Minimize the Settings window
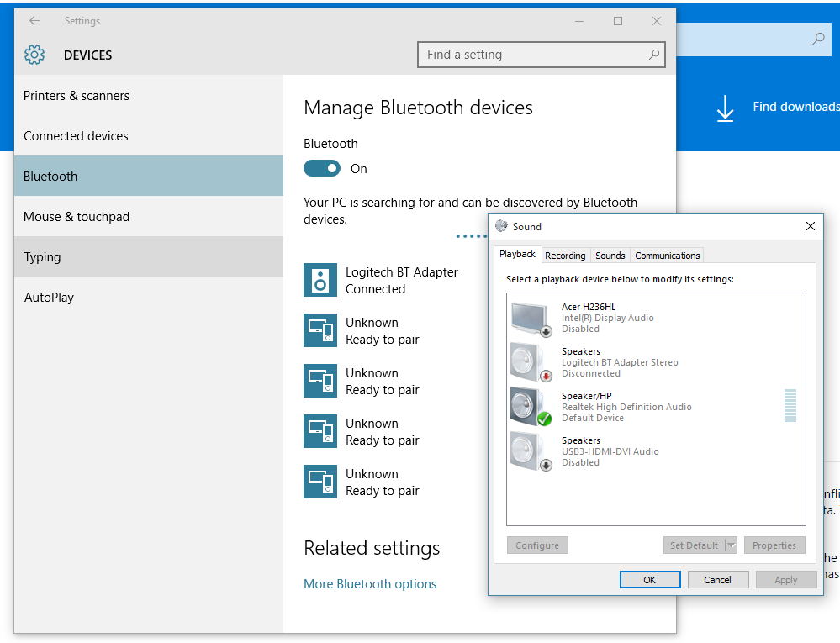Image resolution: width=840 pixels, height=643 pixels. [579, 21]
